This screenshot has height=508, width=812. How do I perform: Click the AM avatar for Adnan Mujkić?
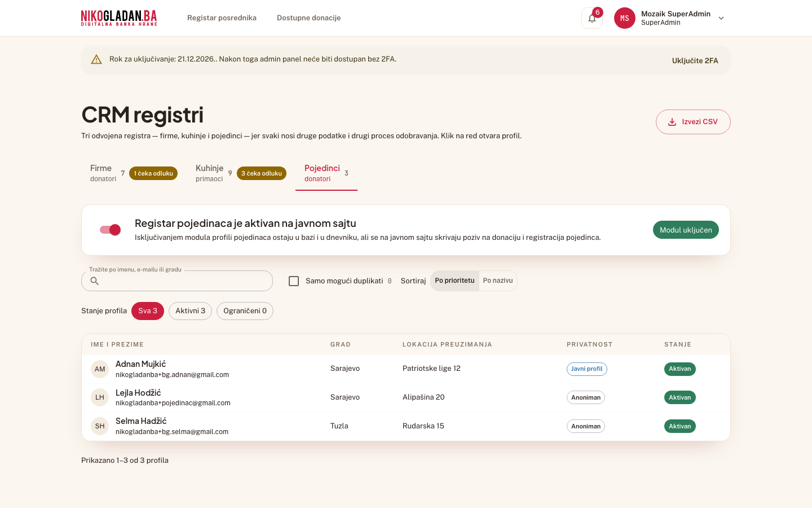pos(100,369)
